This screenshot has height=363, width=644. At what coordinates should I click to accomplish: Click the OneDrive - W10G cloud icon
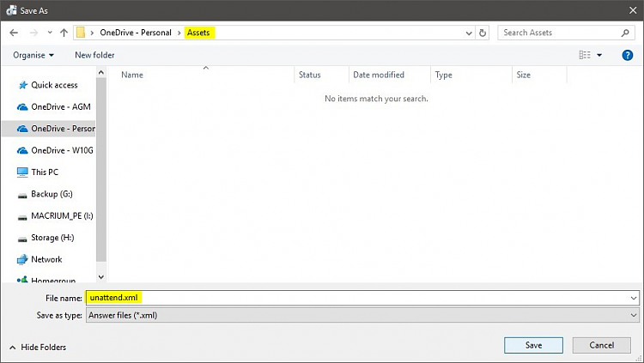(x=22, y=151)
